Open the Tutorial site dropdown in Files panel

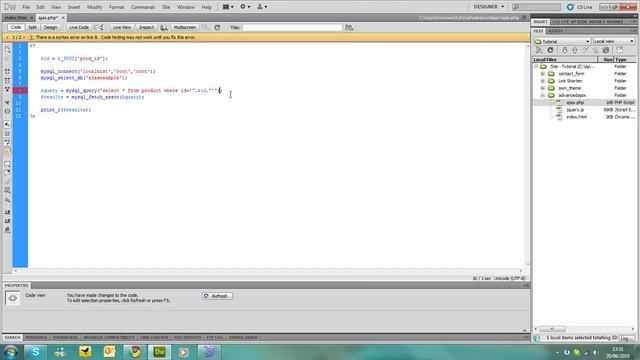(562, 41)
